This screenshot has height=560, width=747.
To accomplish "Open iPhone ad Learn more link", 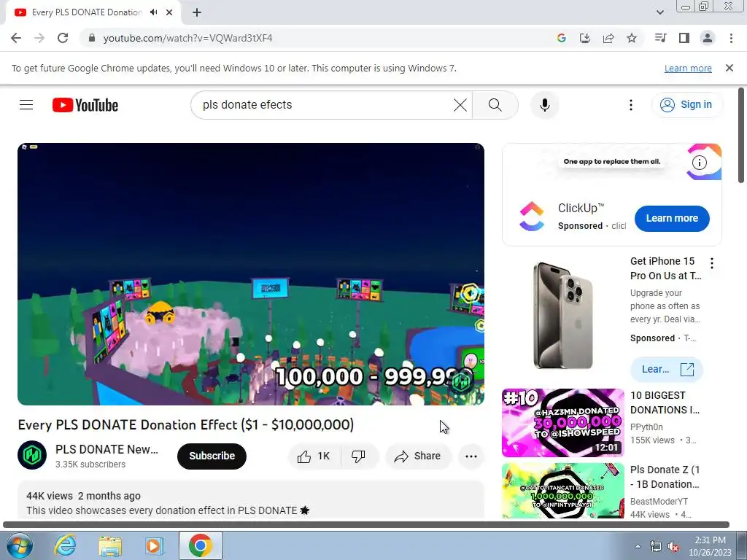I will tap(667, 369).
